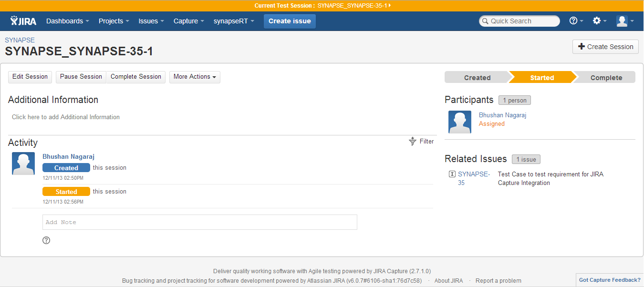644x287 pixels.
Task: Click the JIRA logo
Action: (x=23, y=21)
